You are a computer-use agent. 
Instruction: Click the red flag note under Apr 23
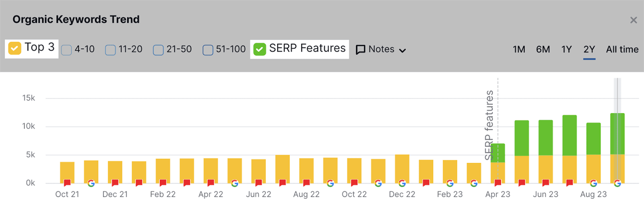coord(498,183)
